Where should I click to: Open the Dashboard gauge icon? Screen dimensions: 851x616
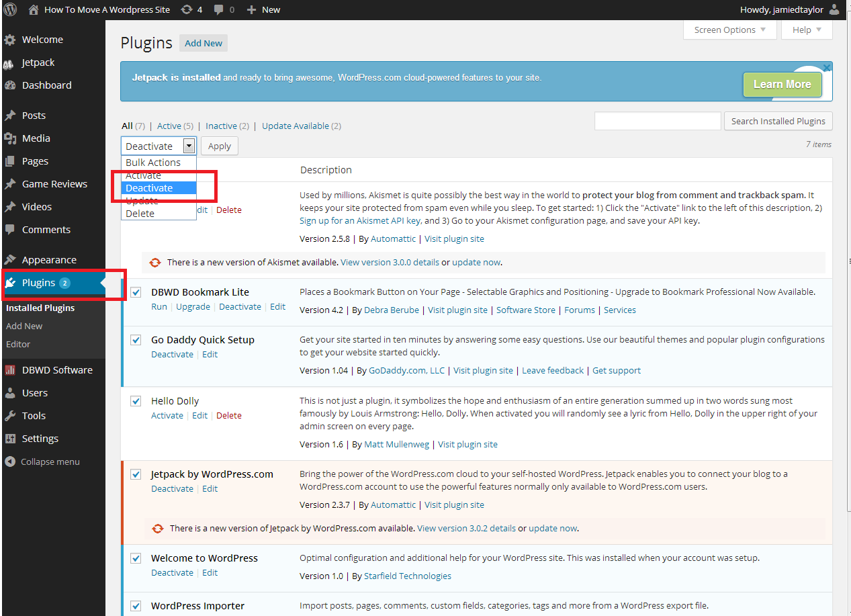point(10,85)
